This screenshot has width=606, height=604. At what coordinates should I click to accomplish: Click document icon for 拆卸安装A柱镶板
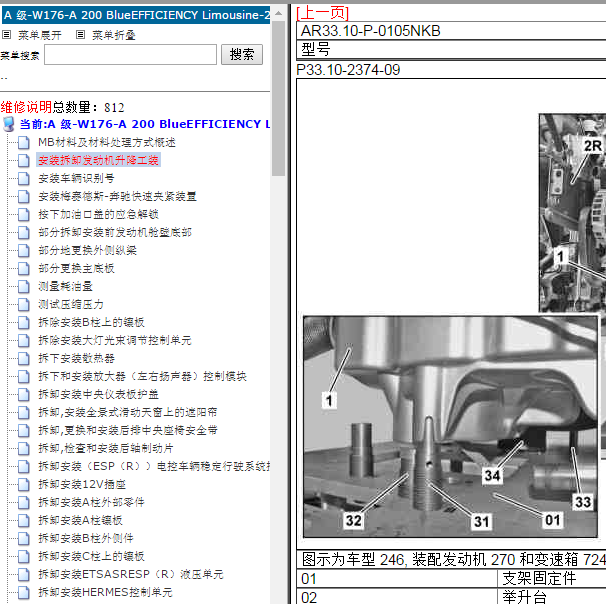24,521
